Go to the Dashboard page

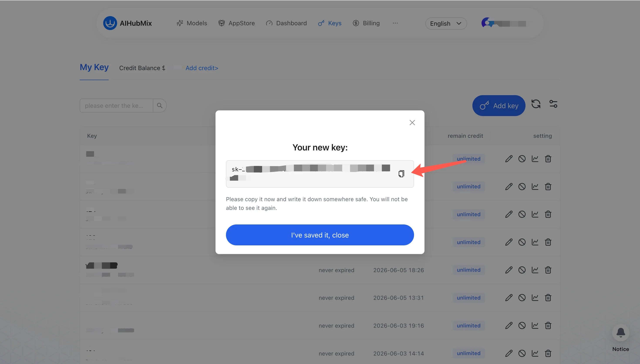(286, 23)
